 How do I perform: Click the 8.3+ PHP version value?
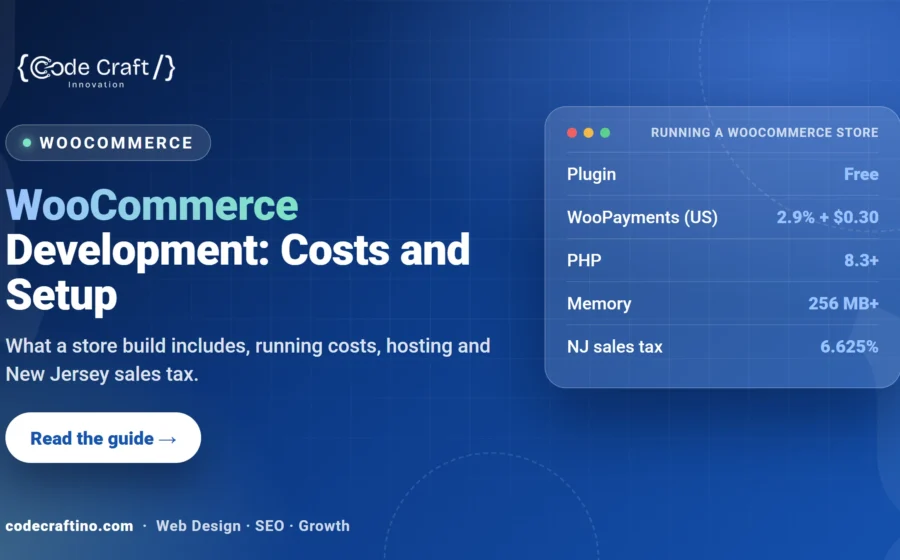click(861, 260)
